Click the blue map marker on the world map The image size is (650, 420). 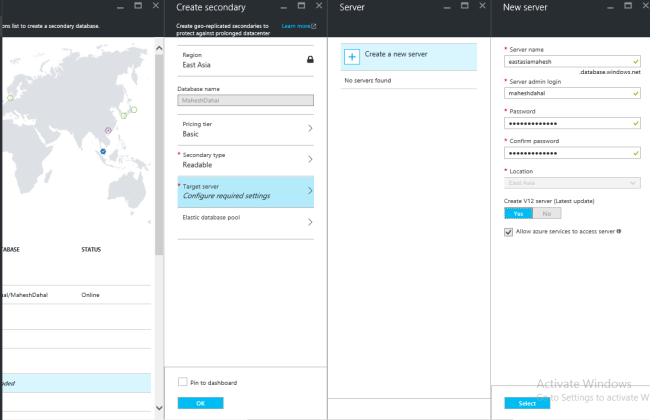[x=102, y=152]
